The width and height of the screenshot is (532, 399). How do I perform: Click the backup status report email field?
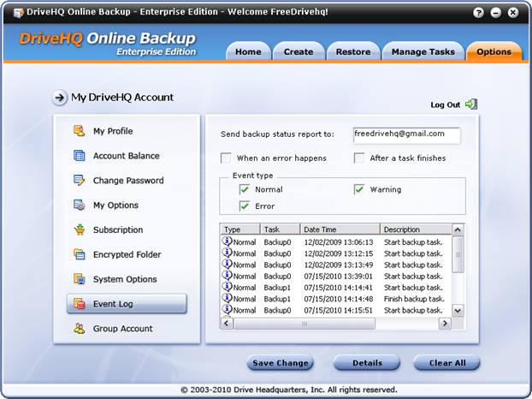[x=406, y=134]
